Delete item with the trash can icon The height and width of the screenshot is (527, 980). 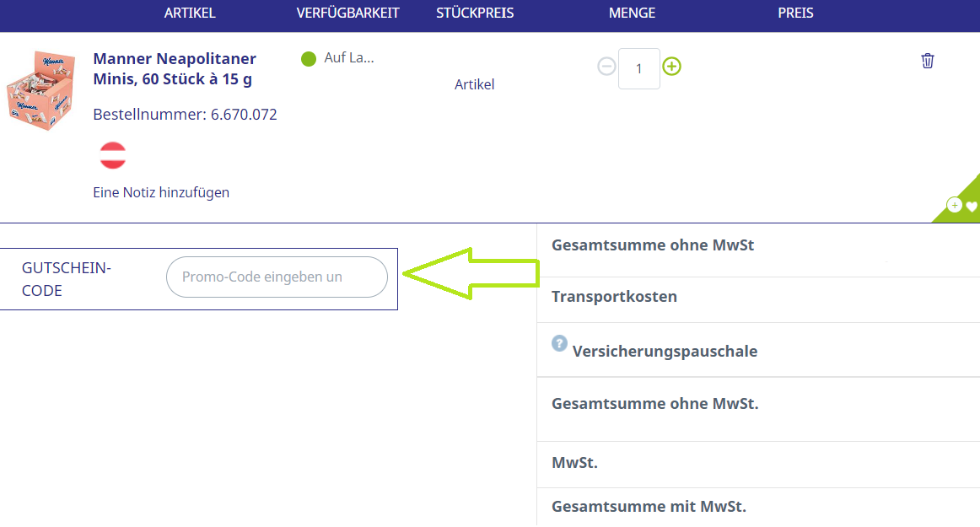click(x=928, y=61)
